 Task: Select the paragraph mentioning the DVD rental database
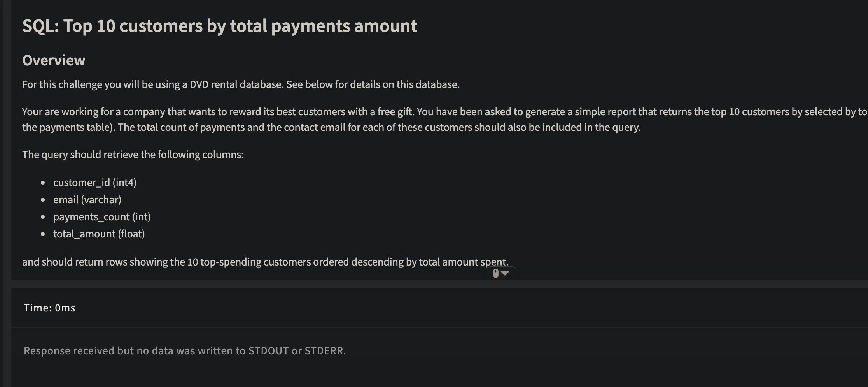click(241, 84)
